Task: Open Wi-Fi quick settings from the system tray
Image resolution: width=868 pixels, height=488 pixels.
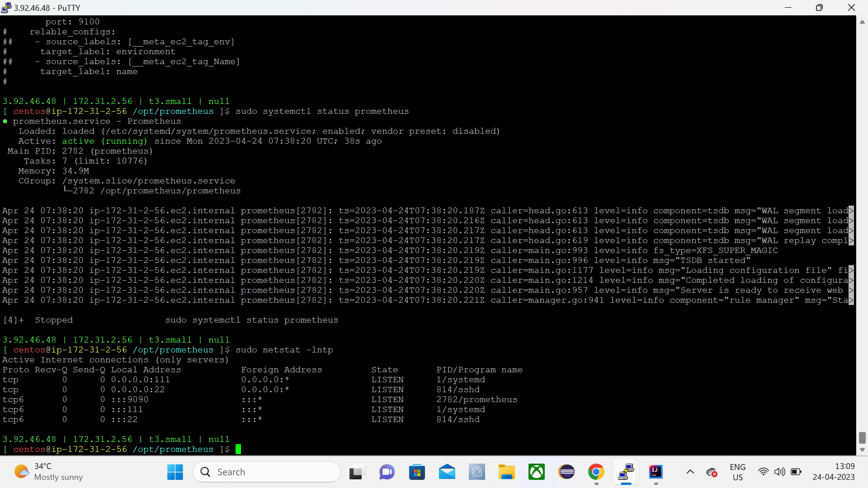Action: point(764,472)
